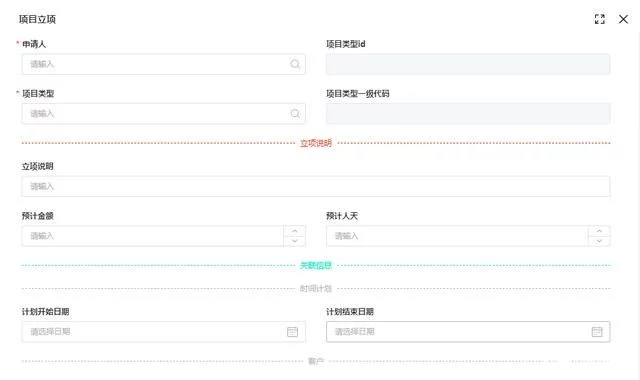Click the 预计人天 number input
This screenshot has width=640, height=380.
tap(457, 236)
